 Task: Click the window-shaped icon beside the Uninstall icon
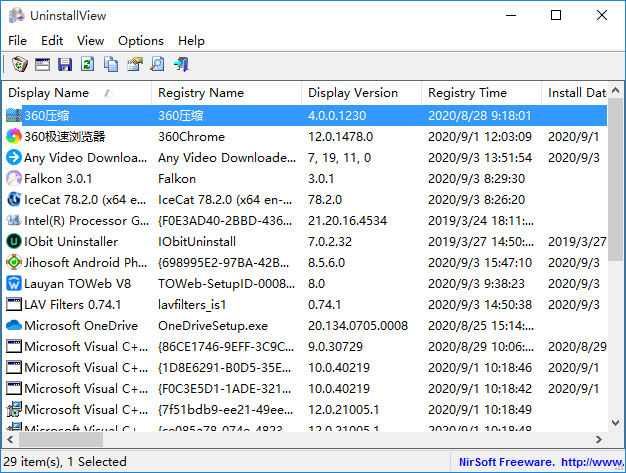pos(42,65)
